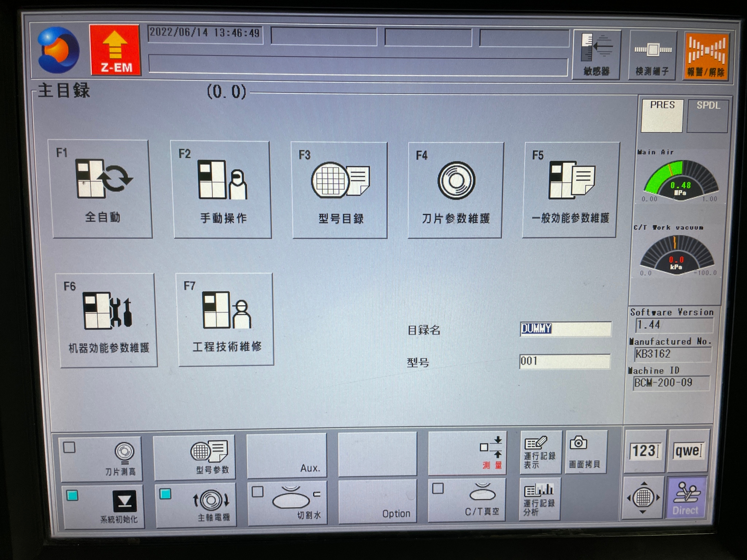Switch to the SPDL tab
Viewport: 747px width, 560px height.
click(x=708, y=116)
